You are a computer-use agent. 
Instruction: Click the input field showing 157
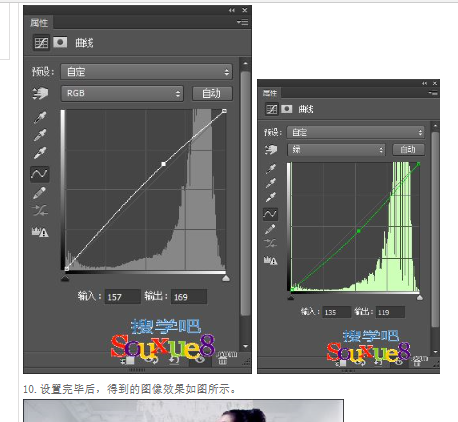pos(123,297)
